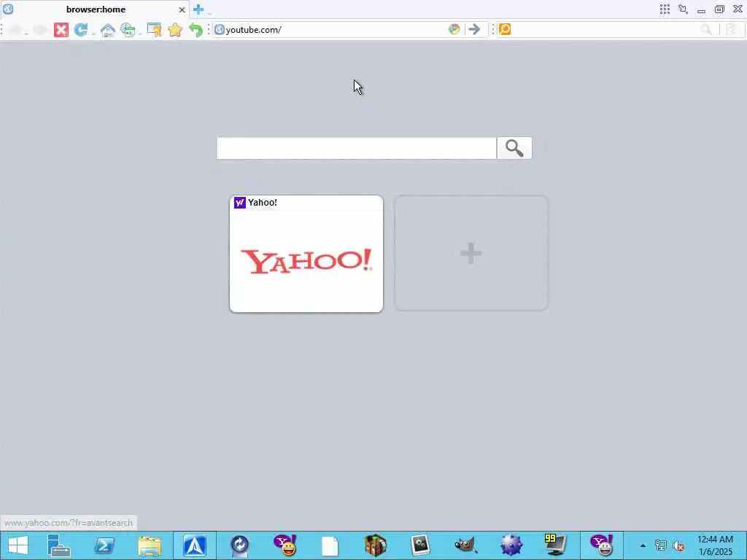Image resolution: width=747 pixels, height=560 pixels.
Task: Open the blue sync arrows taskbar icon
Action: tap(239, 545)
